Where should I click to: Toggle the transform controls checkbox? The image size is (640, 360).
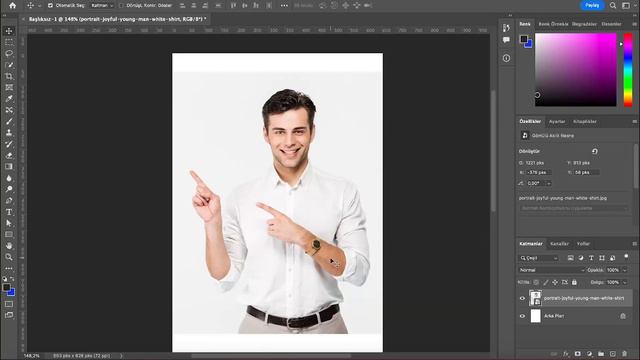click(121, 6)
